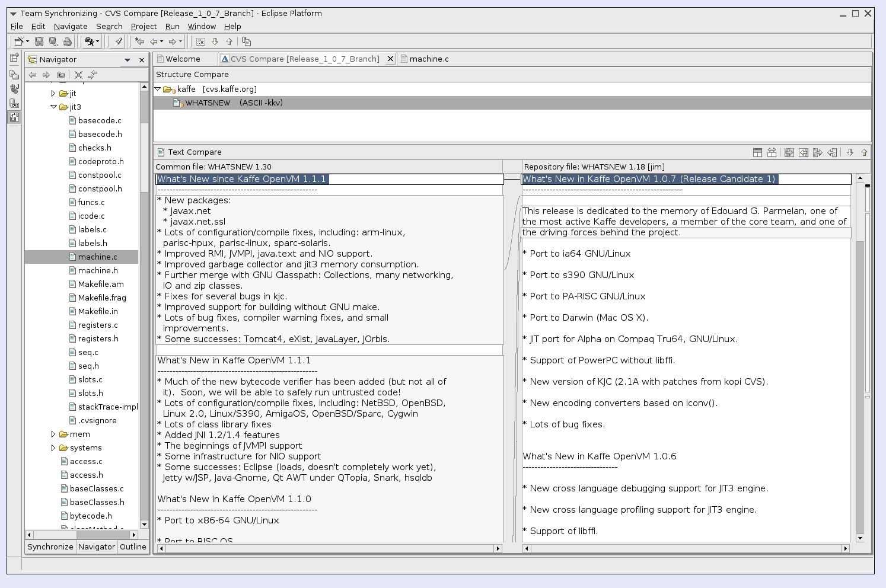Image resolution: width=886 pixels, height=588 pixels.
Task: Toggle two-way compare mode icon
Action: (x=772, y=152)
